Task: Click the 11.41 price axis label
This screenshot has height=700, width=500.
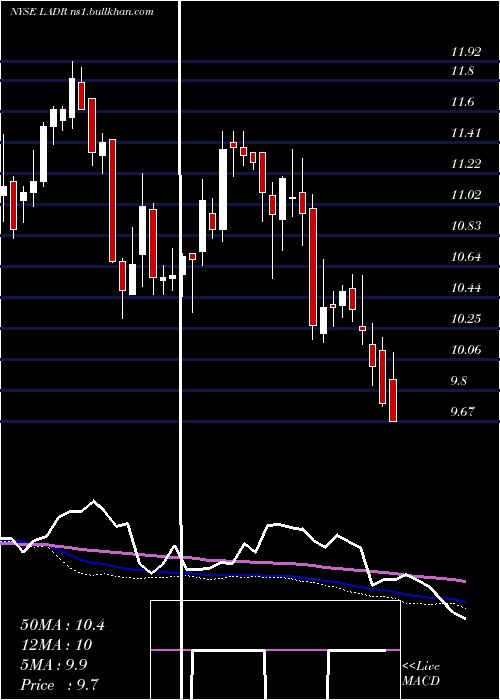Action: point(466,133)
